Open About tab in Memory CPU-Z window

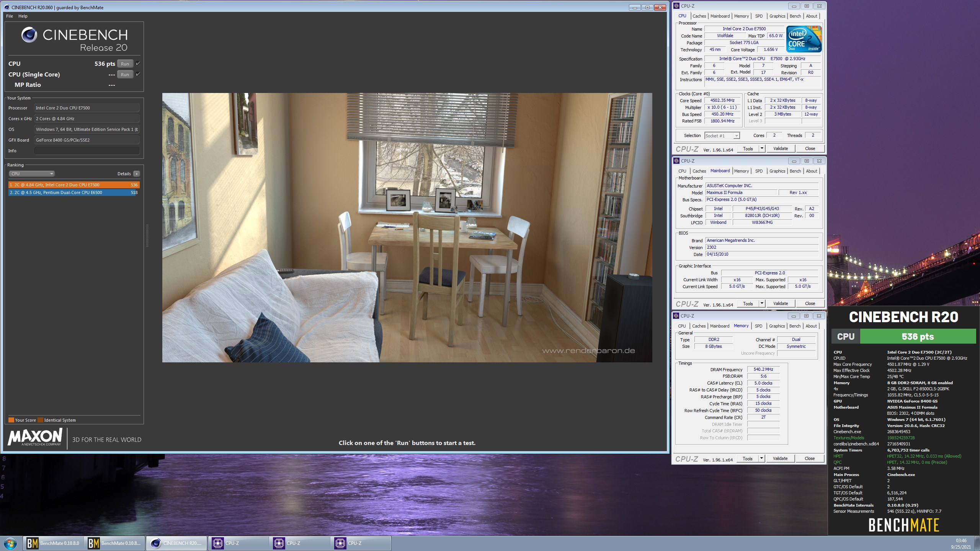pyautogui.click(x=811, y=326)
